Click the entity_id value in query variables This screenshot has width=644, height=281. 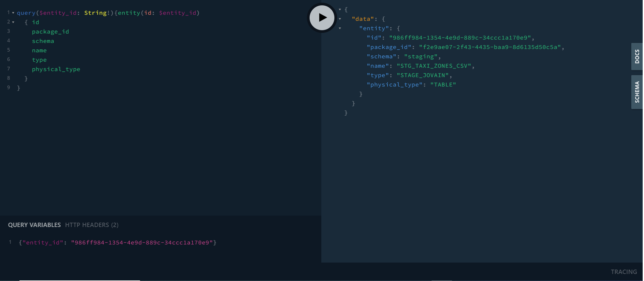point(142,242)
